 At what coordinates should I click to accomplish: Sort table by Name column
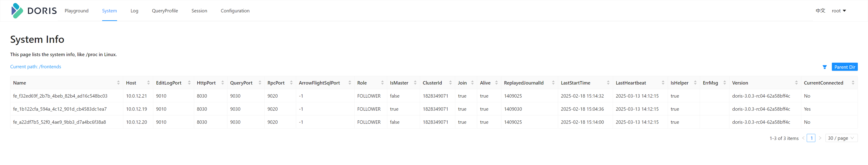(118, 83)
